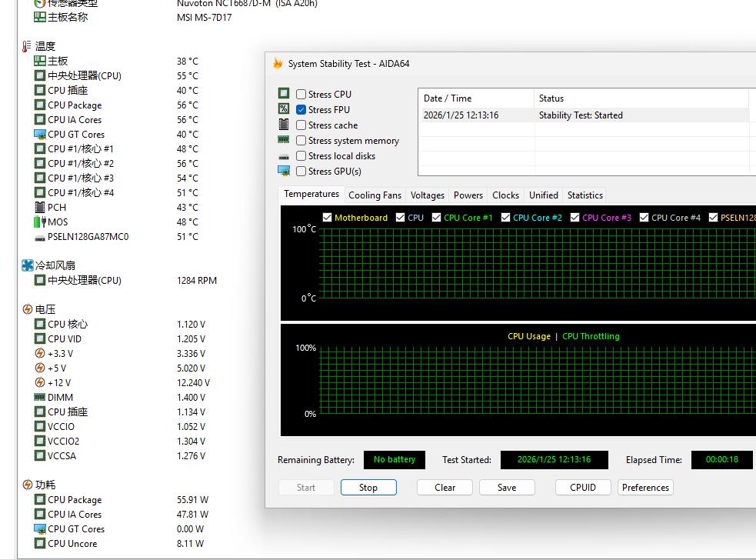
Task: Uncheck the Stress FPU checkbox
Action: tap(301, 109)
